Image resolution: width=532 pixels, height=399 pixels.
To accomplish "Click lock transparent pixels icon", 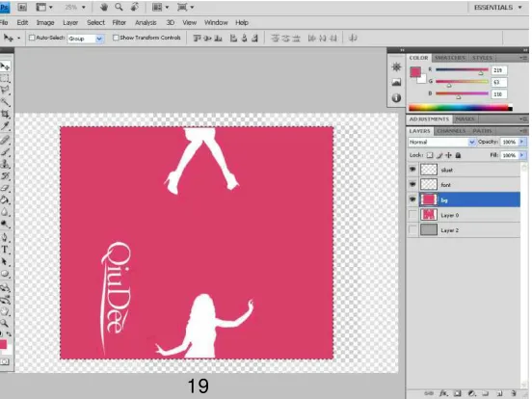I will click(x=430, y=155).
